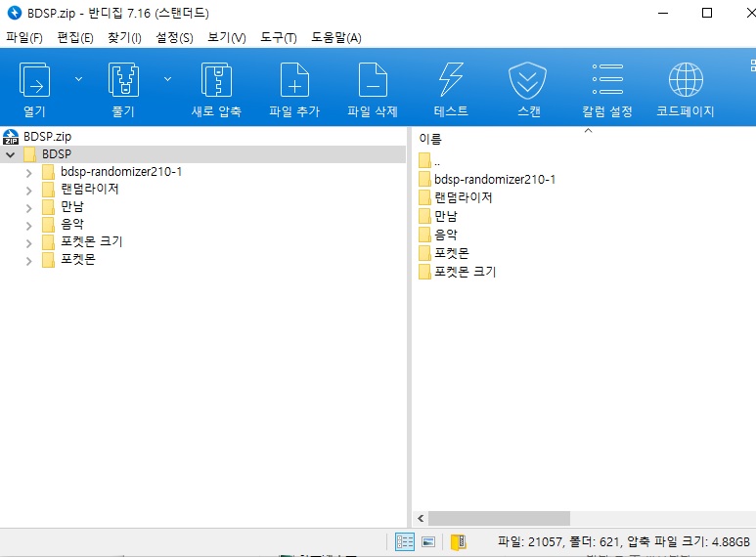The height and width of the screenshot is (557, 756).
Task: Select BDSP folder in tree
Action: [57, 154]
